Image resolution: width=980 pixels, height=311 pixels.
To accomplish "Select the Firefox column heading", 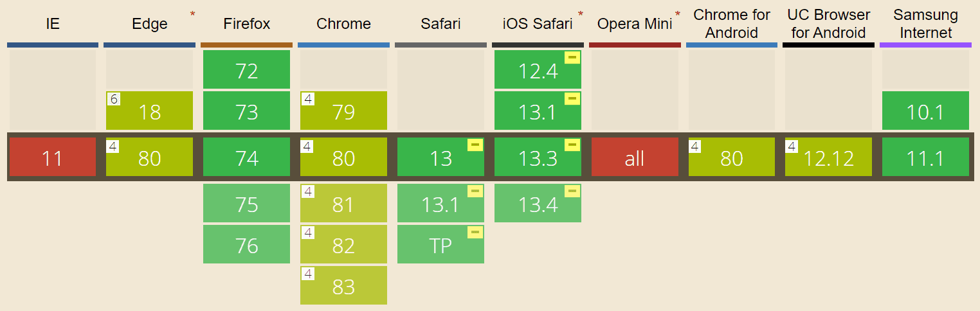I will tap(246, 24).
